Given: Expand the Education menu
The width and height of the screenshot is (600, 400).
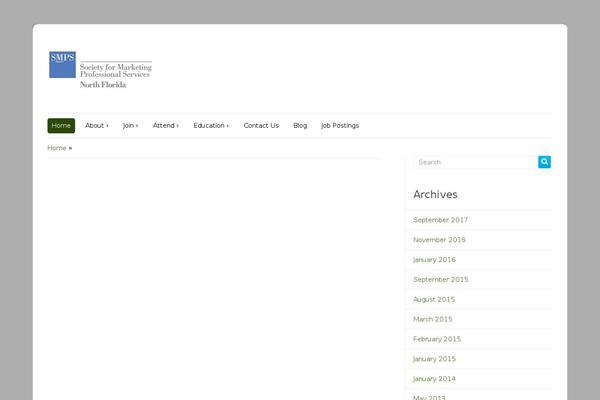Looking at the screenshot, I should [211, 126].
